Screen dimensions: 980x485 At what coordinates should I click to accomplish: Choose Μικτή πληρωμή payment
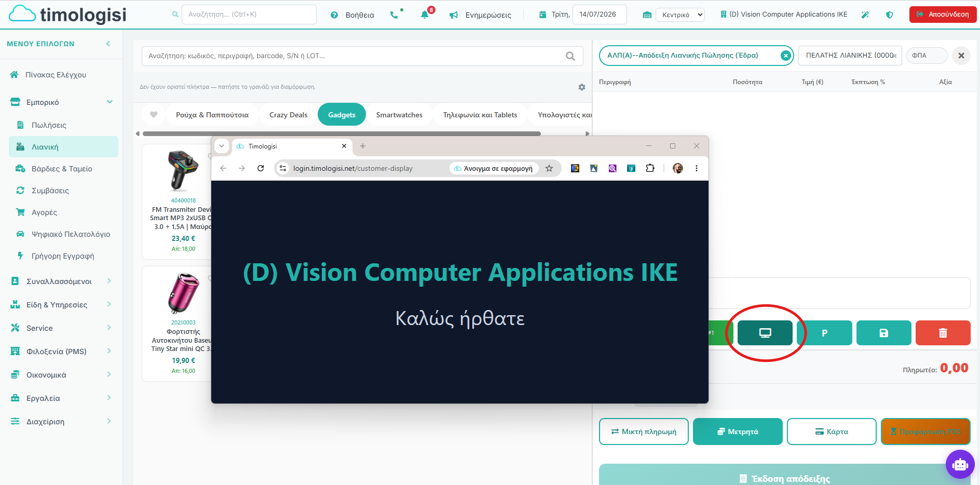(x=644, y=432)
